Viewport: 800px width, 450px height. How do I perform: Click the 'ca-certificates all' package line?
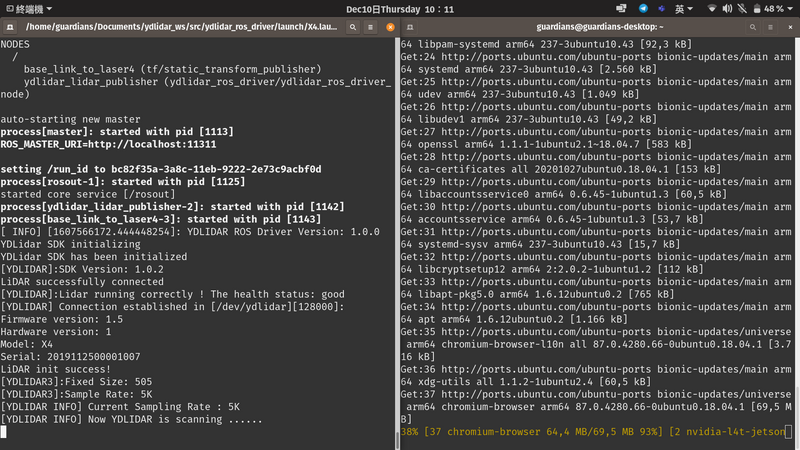(x=561, y=169)
